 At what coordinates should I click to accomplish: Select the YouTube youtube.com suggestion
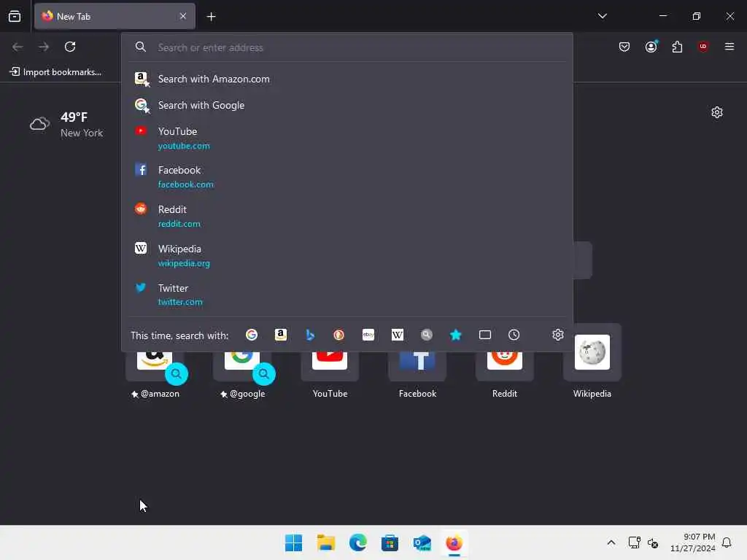click(x=347, y=138)
